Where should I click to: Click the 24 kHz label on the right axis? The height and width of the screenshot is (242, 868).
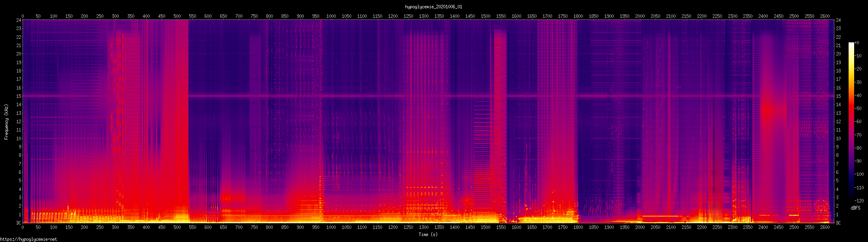coord(838,20)
